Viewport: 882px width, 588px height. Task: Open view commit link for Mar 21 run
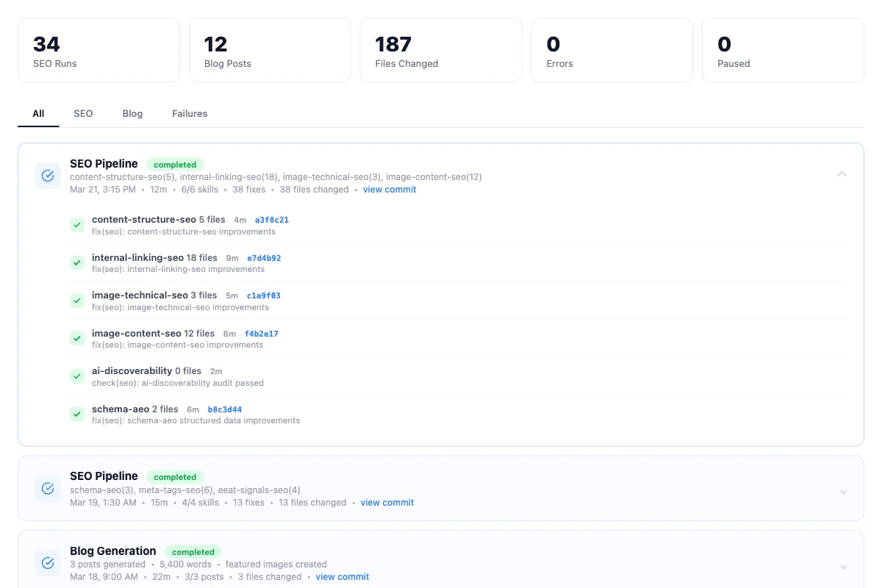(390, 190)
